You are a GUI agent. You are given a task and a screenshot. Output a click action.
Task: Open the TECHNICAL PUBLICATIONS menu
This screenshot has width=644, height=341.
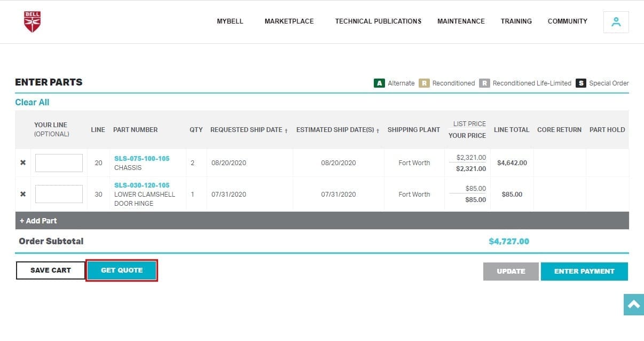378,21
